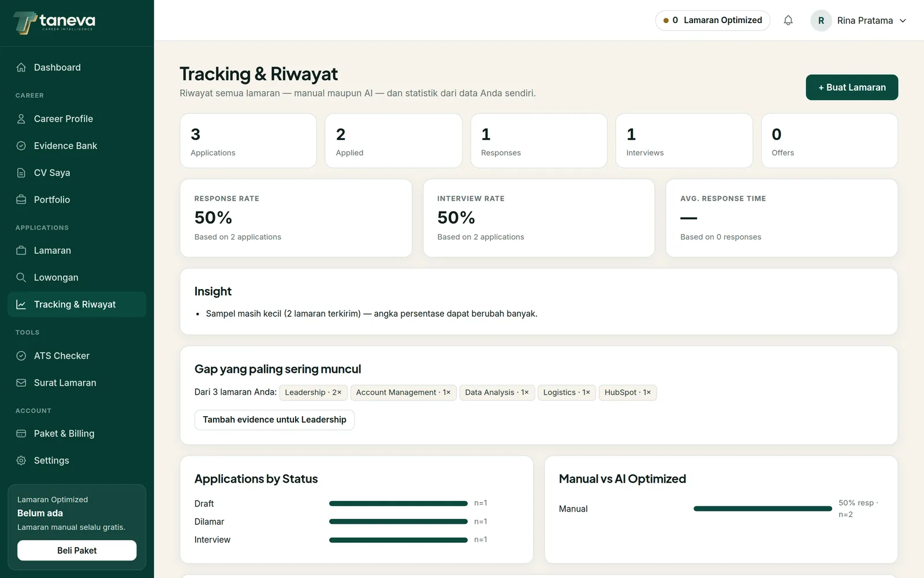Screen dimensions: 924x578
Task: Select the Offers count card
Action: 829,140
